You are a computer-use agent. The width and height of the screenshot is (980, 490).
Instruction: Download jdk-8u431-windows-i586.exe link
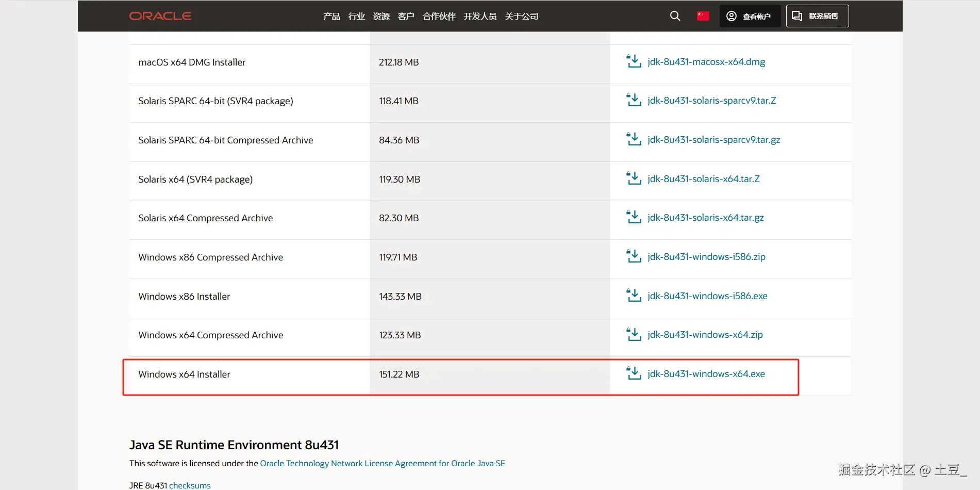point(707,296)
